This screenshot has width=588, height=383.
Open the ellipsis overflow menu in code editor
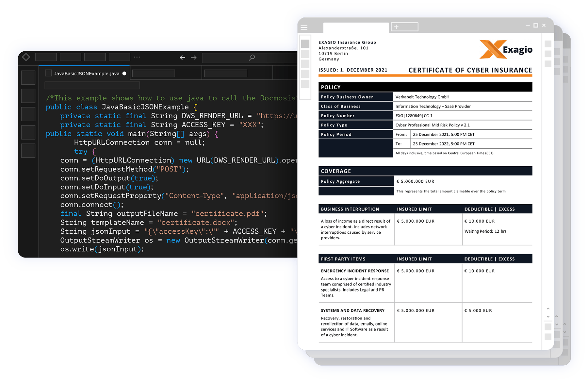tap(137, 57)
